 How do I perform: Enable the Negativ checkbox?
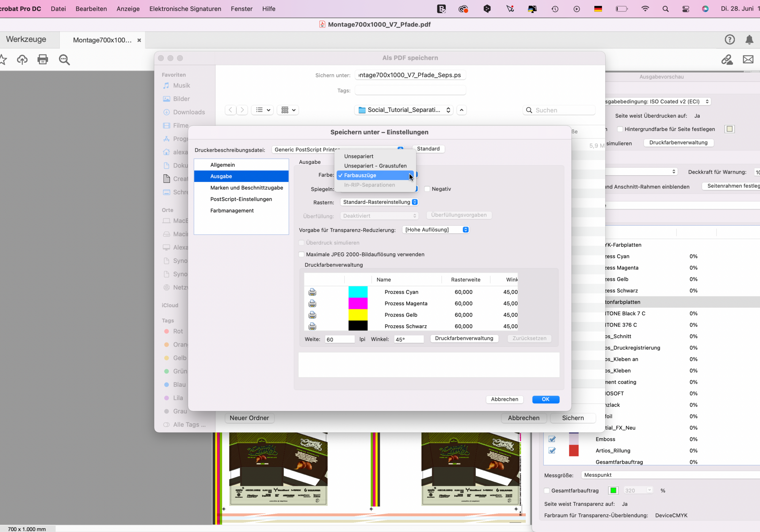coord(427,189)
